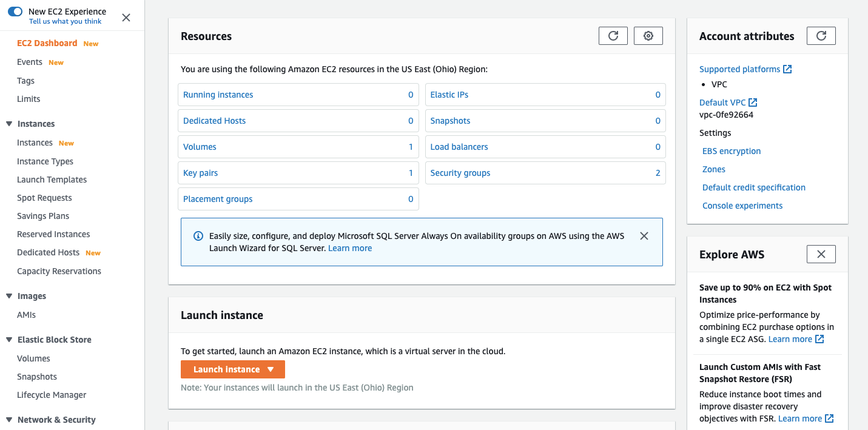The height and width of the screenshot is (430, 868).
Task: Open Spot Requests in sidebar
Action: [44, 198]
